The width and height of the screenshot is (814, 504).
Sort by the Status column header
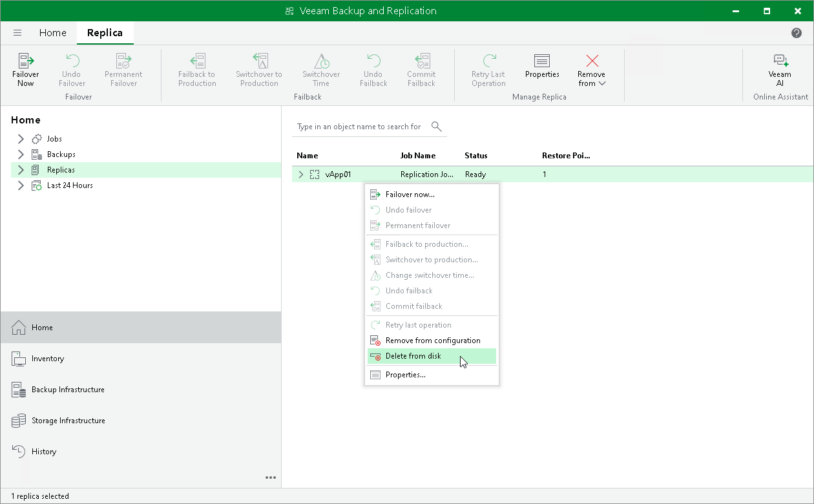[x=476, y=156]
